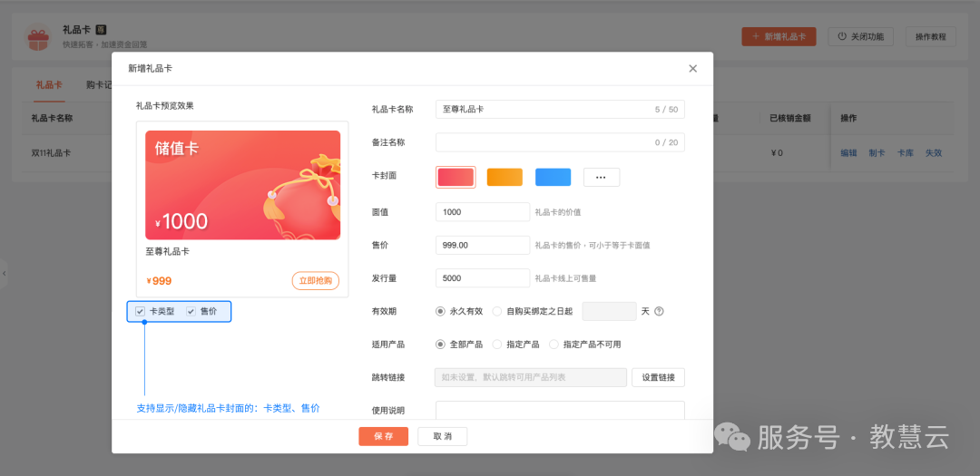Open more card cover options
This screenshot has height=476, width=980.
coord(601,177)
